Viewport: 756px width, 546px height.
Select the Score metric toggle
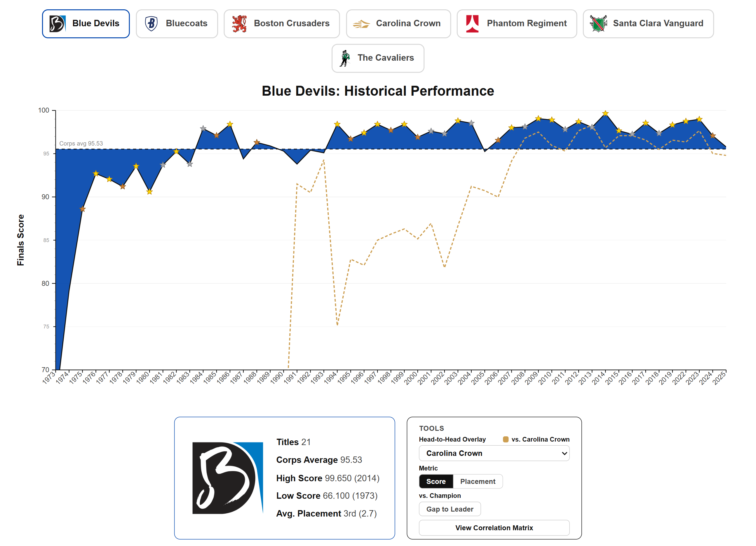click(436, 481)
